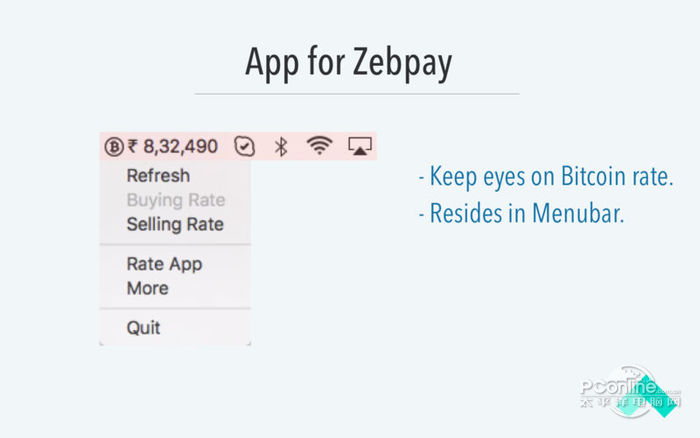Viewport: 700px width, 438px height.
Task: Switch to Selling Rate in the menu
Action: [174, 224]
